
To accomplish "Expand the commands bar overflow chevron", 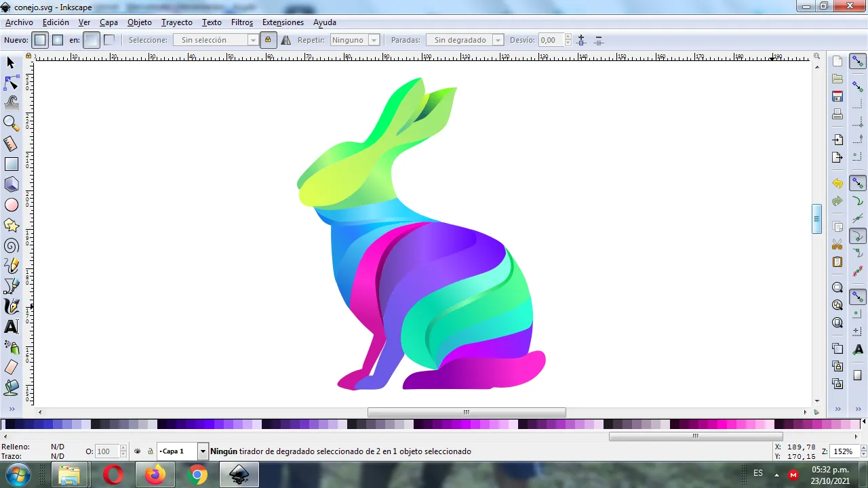I will click(x=837, y=409).
